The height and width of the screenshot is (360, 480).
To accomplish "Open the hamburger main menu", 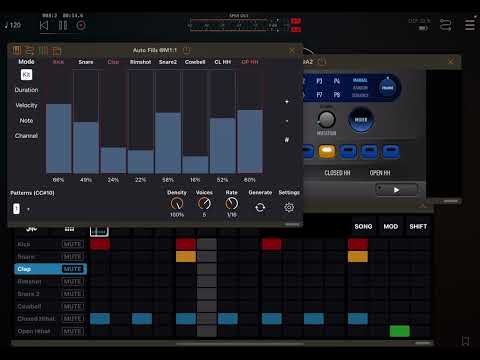I will (x=470, y=25).
